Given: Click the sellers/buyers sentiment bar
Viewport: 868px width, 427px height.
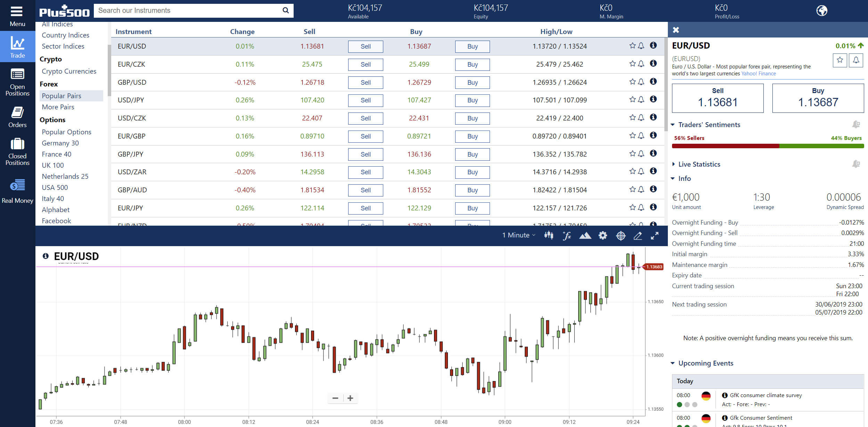Looking at the screenshot, I should pyautogui.click(x=768, y=146).
